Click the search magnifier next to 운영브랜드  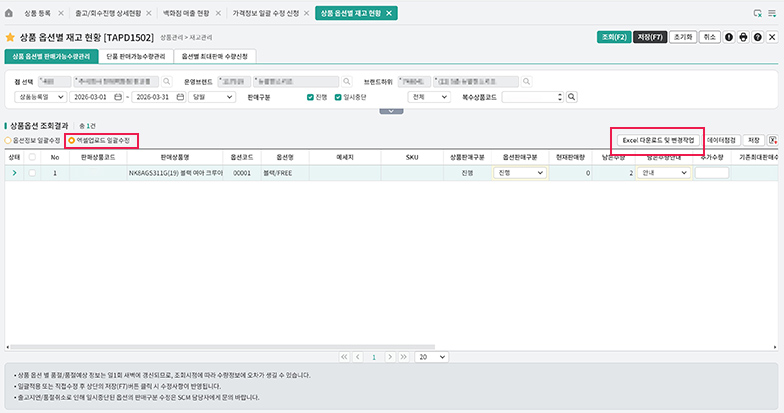point(346,82)
